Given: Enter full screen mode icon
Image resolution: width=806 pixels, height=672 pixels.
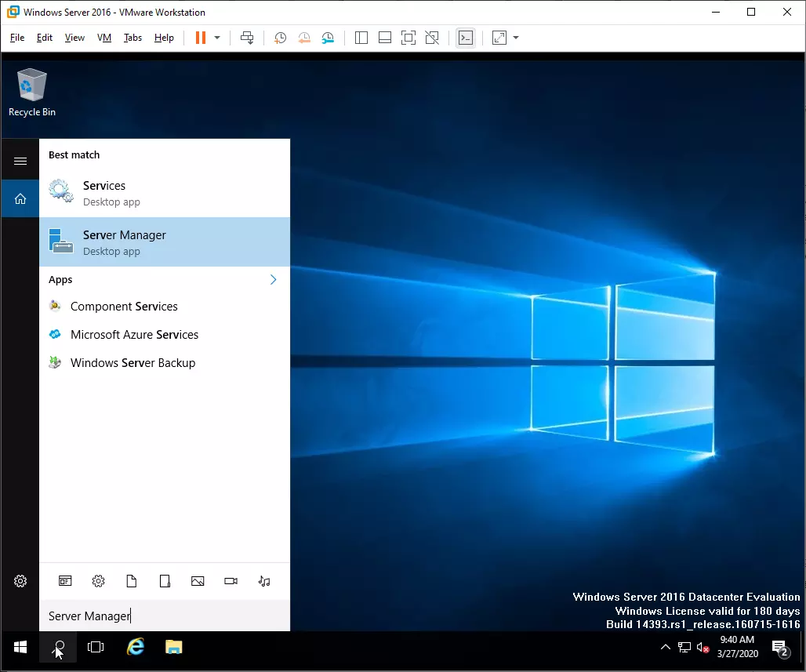Looking at the screenshot, I should tap(408, 38).
